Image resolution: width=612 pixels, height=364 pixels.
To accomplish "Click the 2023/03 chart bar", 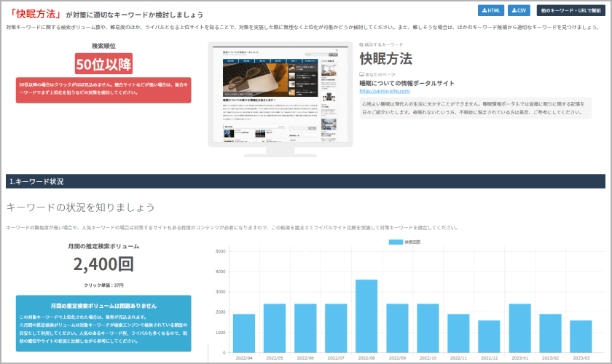I will coord(581,336).
